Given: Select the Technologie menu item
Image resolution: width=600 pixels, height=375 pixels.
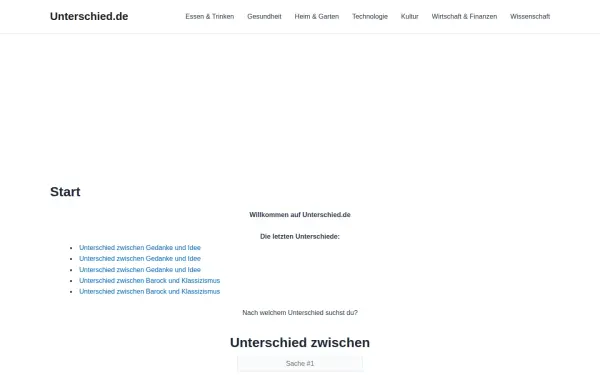Looking at the screenshot, I should point(370,16).
